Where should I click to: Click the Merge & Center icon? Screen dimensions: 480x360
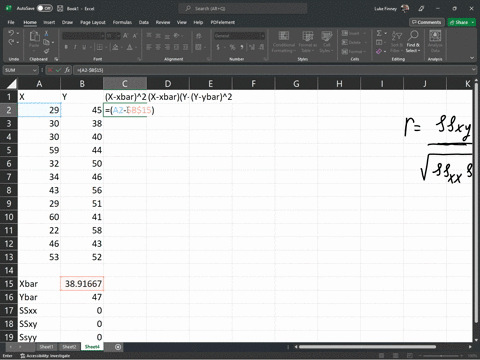198,47
